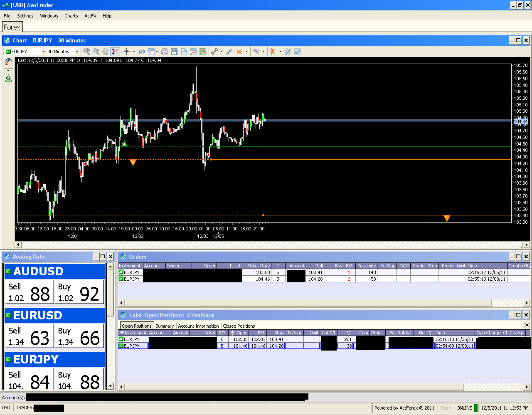The height and width of the screenshot is (415, 532).
Task: Click the chain link icon in toolbar
Action: pos(229,52)
